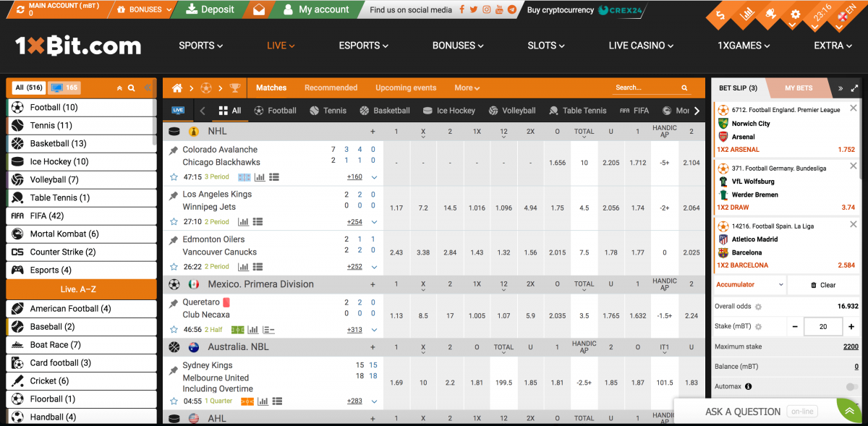Open statistics chart for Los Angeles Kings match
Viewport: 868px width, 426px height.
pyautogui.click(x=243, y=222)
